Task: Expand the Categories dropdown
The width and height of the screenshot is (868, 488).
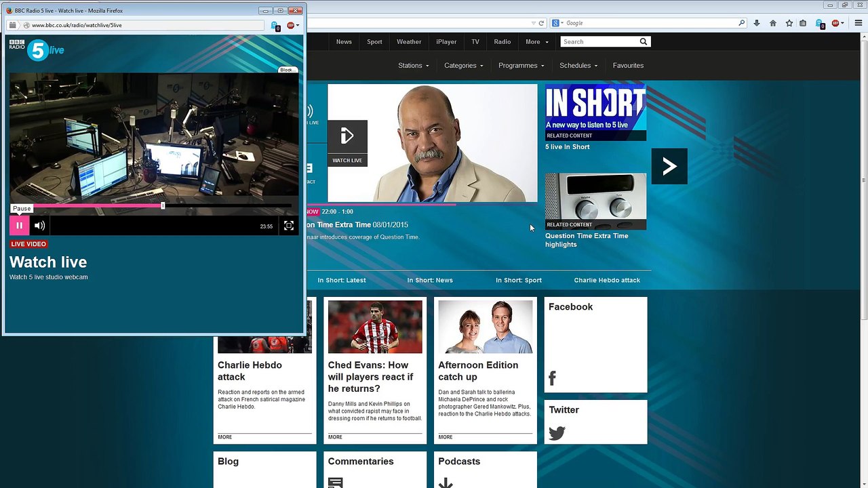Action: [464, 66]
